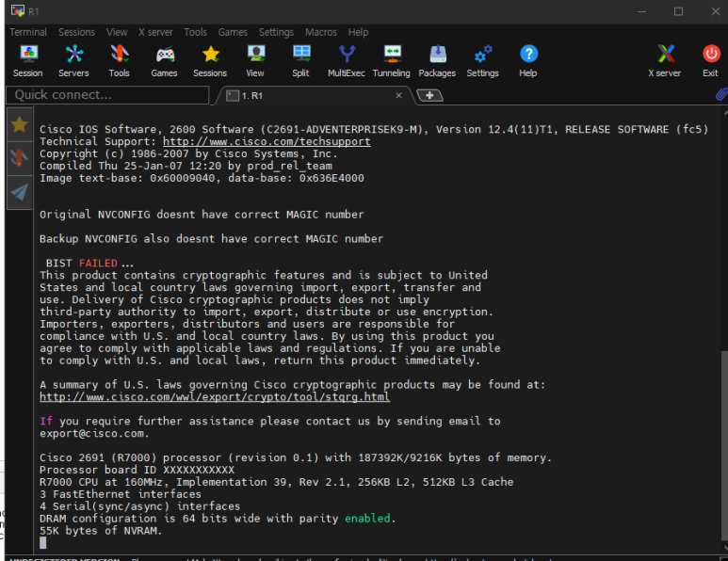Enable the MultiExec toolbar icon
This screenshot has height=561, width=728.
click(x=347, y=60)
